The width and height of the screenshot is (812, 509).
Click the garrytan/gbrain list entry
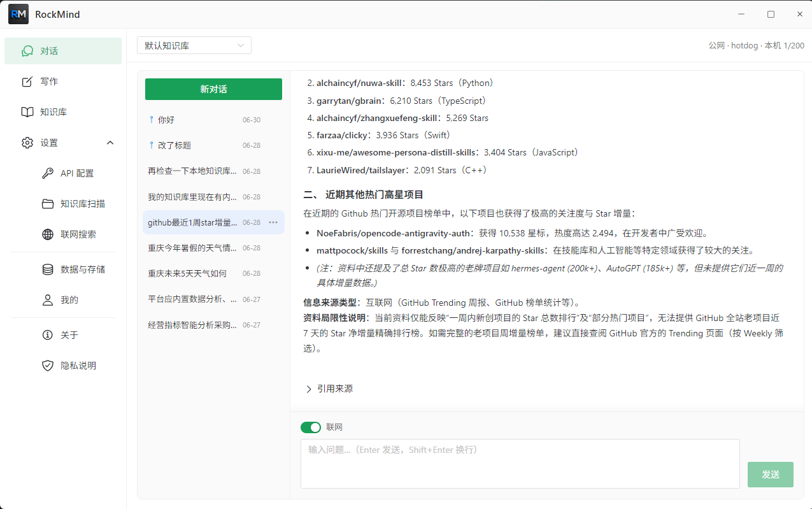[398, 101]
